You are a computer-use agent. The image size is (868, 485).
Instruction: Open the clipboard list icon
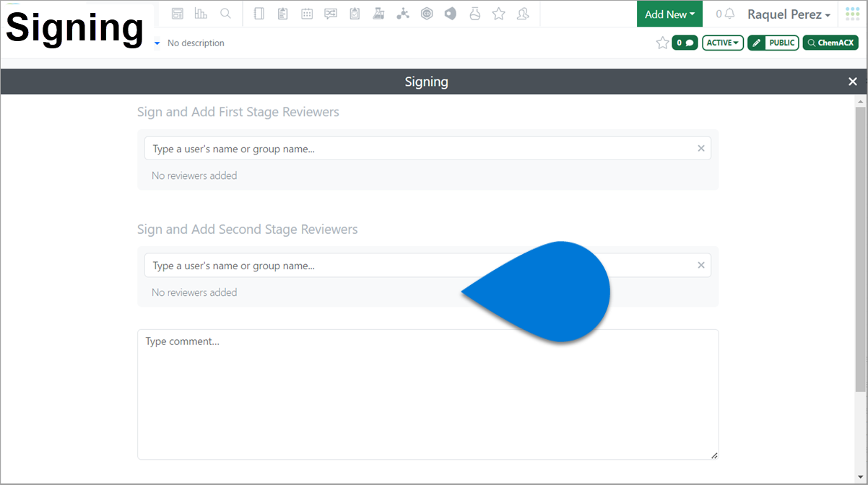pyautogui.click(x=283, y=14)
